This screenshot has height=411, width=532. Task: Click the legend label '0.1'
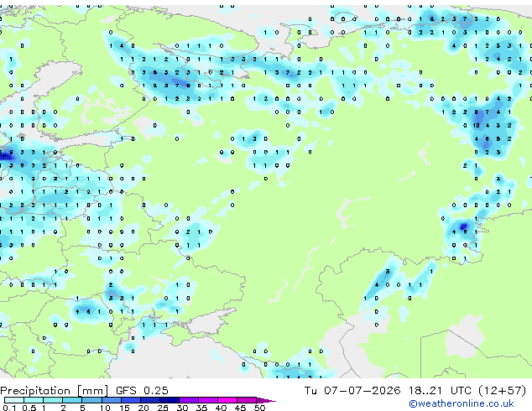pos(10,408)
